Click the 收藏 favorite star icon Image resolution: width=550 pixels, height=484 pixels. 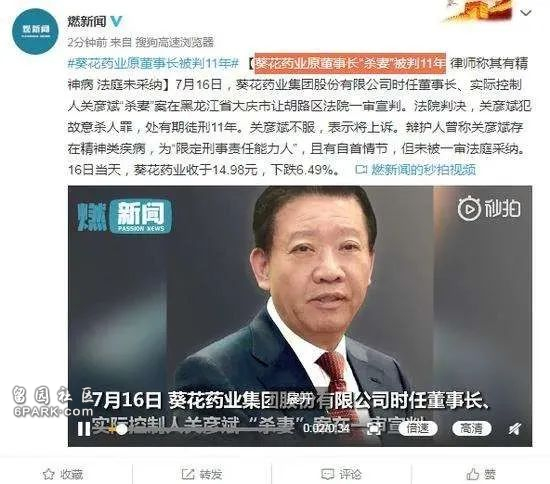[49, 474]
